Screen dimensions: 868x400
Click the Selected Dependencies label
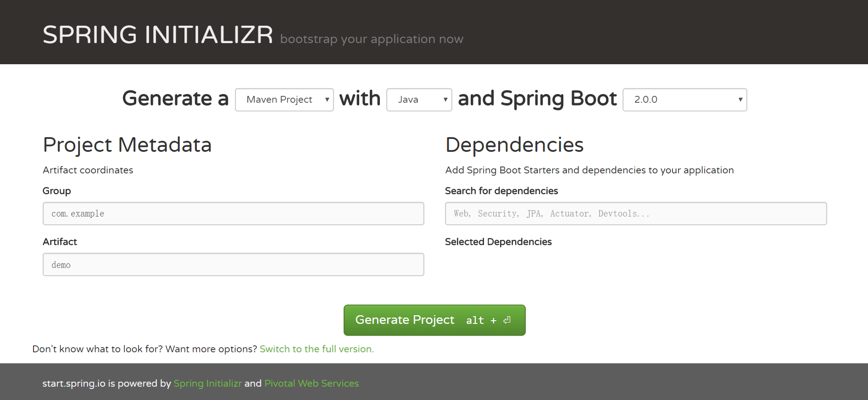pyautogui.click(x=498, y=242)
